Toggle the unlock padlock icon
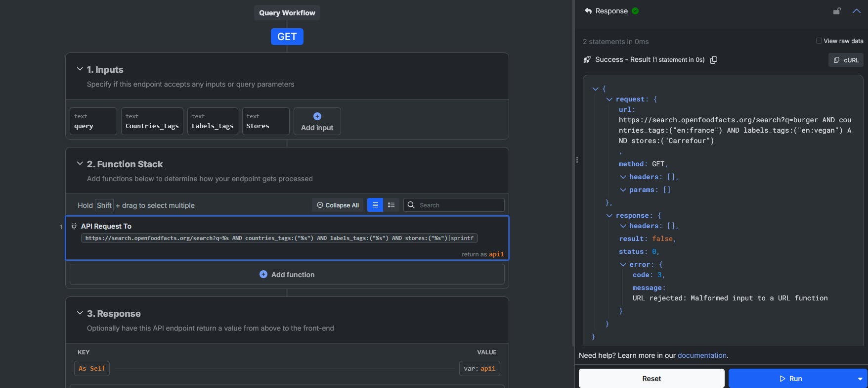 [x=837, y=11]
